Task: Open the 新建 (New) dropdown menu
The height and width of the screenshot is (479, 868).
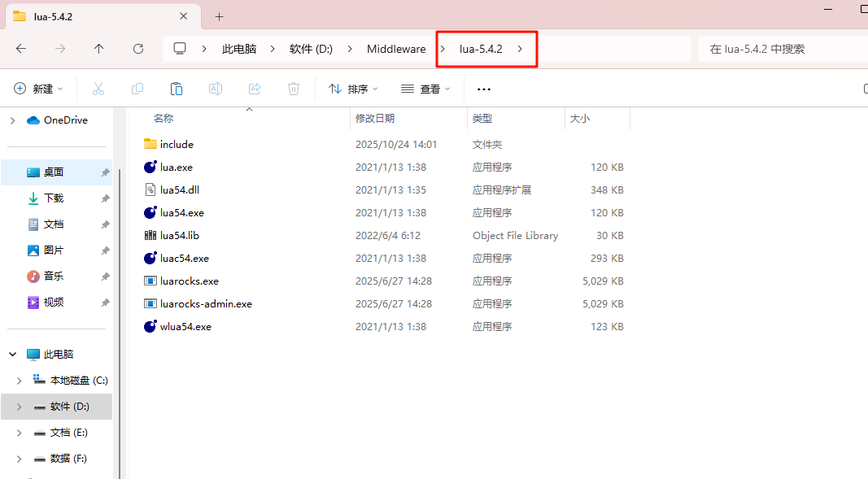Action: coord(39,89)
